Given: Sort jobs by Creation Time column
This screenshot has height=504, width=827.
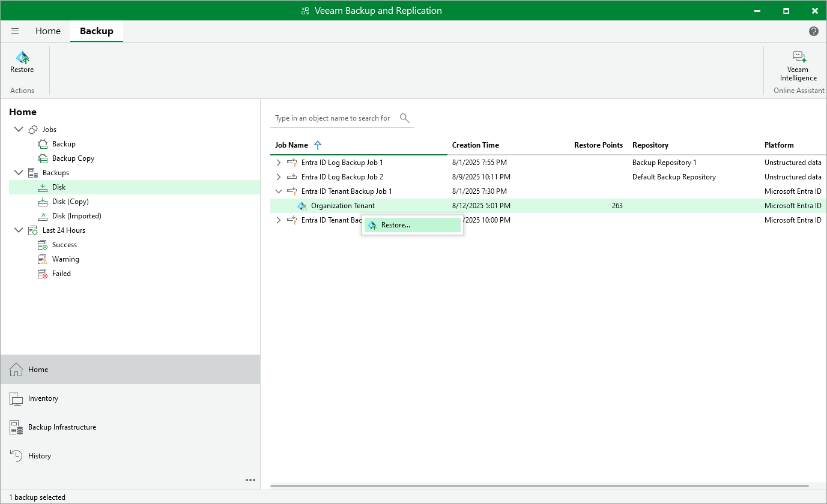Looking at the screenshot, I should pos(475,145).
